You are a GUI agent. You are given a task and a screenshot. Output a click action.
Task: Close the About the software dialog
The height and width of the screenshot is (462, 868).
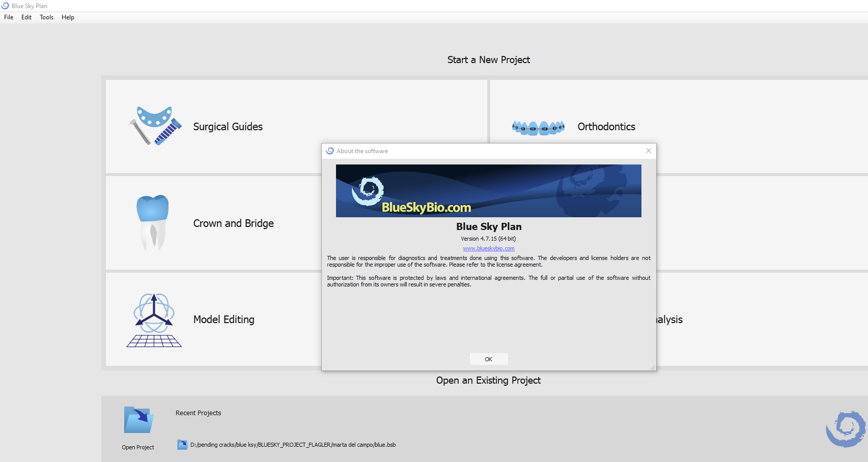648,151
